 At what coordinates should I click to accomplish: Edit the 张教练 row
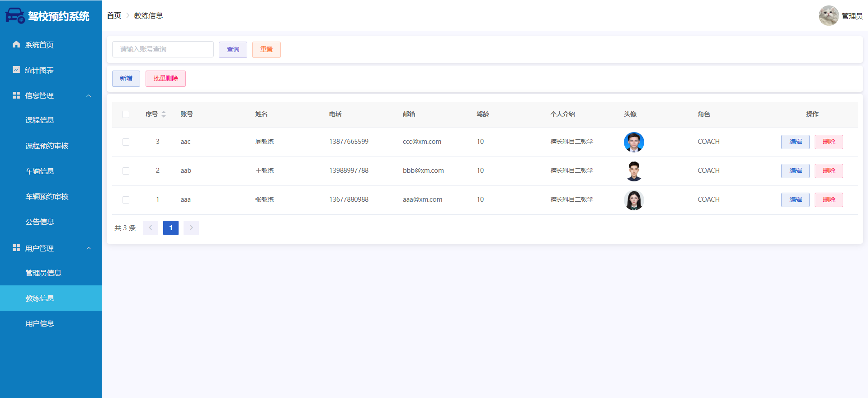[x=795, y=200]
